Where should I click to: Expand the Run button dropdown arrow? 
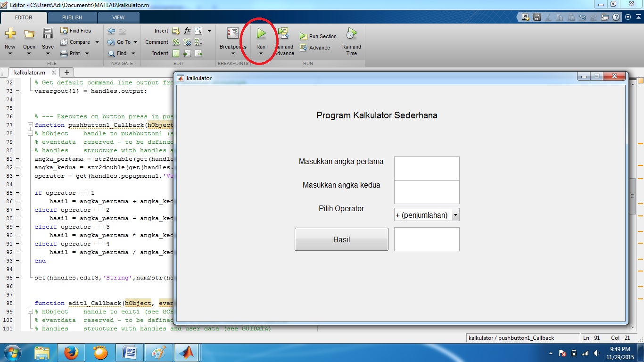261,54
